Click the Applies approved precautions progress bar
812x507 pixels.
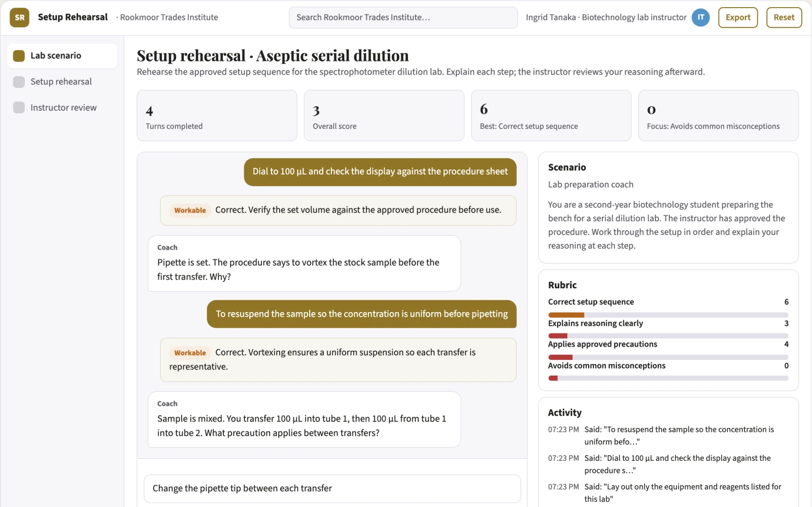668,357
